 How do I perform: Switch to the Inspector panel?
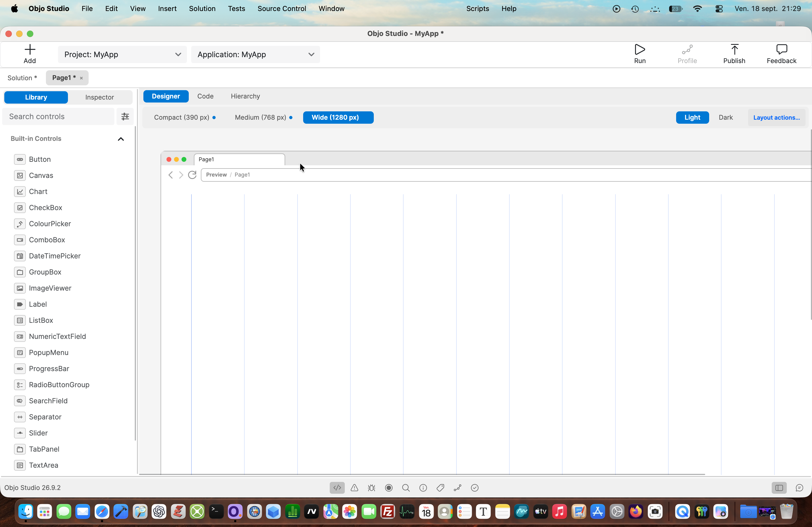(x=100, y=97)
